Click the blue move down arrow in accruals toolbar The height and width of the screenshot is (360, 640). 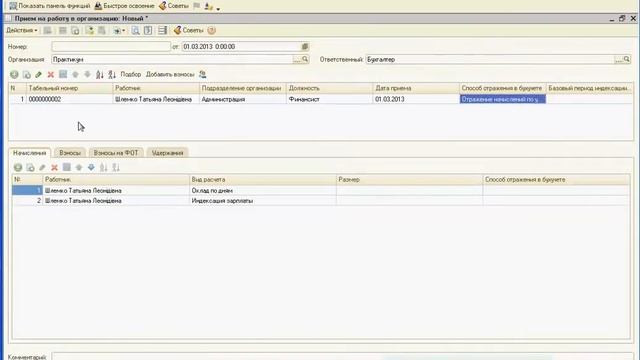coord(91,168)
